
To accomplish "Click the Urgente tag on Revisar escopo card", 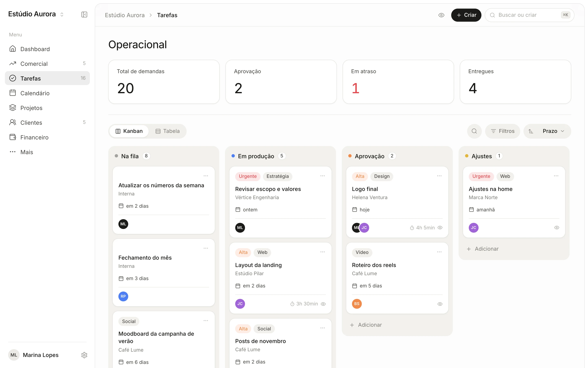I will 247,176.
